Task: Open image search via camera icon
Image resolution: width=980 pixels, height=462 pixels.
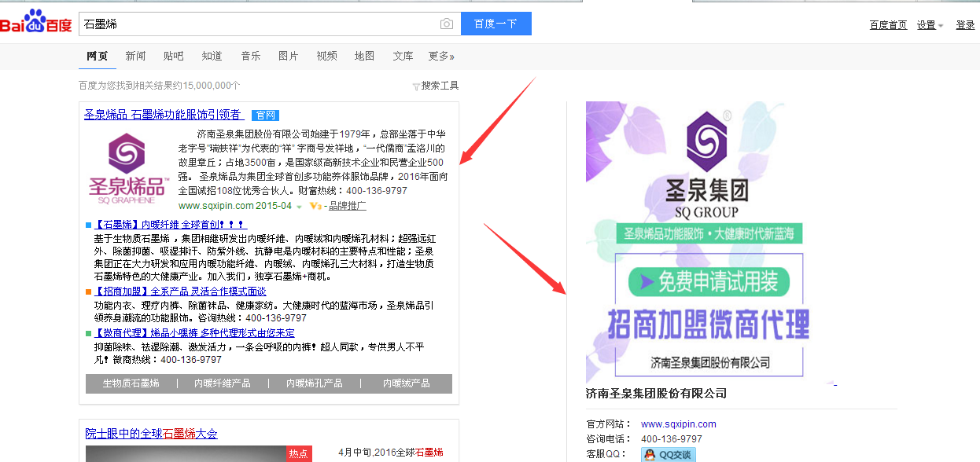Action: coord(447,24)
